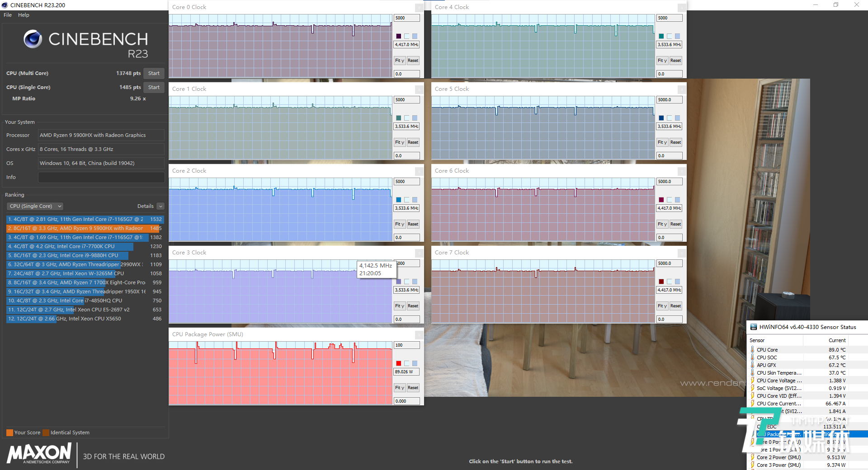Click lightning icon beside Core 2 Power (SMU)
The height and width of the screenshot is (470, 868).
(x=752, y=457)
